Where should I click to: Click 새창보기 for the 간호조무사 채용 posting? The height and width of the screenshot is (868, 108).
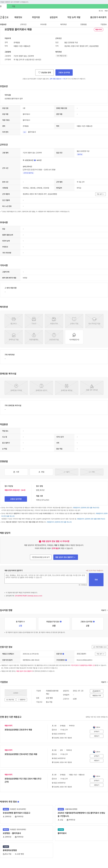point(97,736)
